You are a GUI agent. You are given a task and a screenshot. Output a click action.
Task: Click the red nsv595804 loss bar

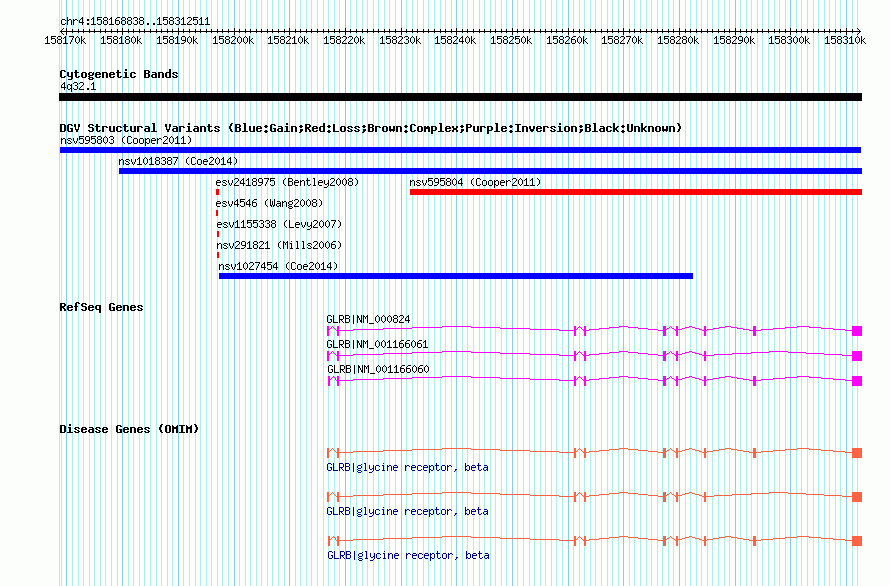coord(636,192)
